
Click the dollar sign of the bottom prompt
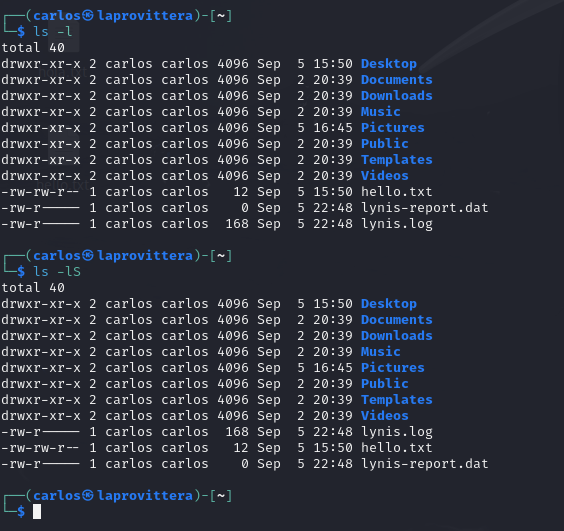(21, 512)
